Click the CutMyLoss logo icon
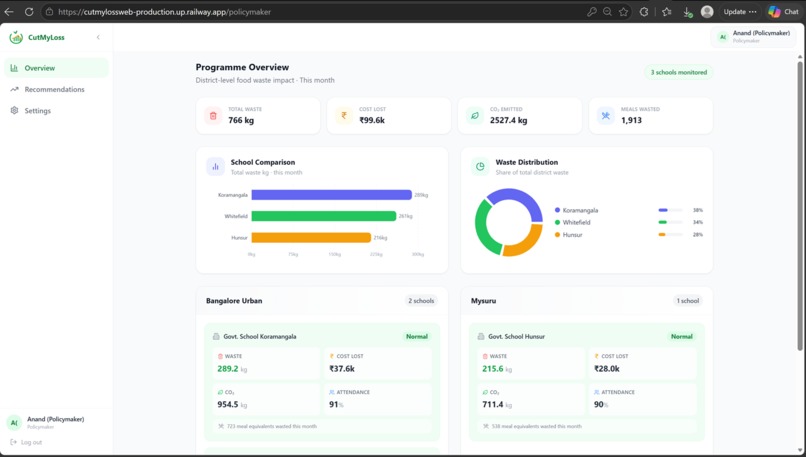Viewport: 806px width, 457px height. (x=16, y=37)
